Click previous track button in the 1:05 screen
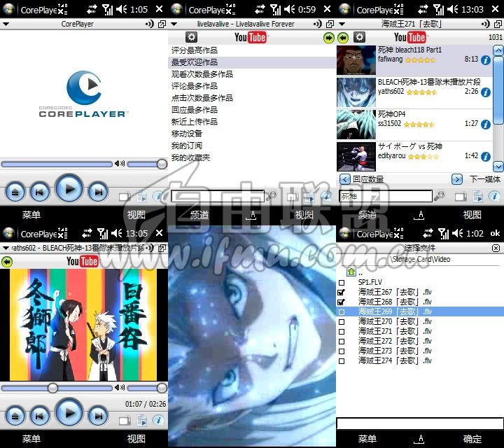Viewport: 504px width, 448px height. coord(40,192)
